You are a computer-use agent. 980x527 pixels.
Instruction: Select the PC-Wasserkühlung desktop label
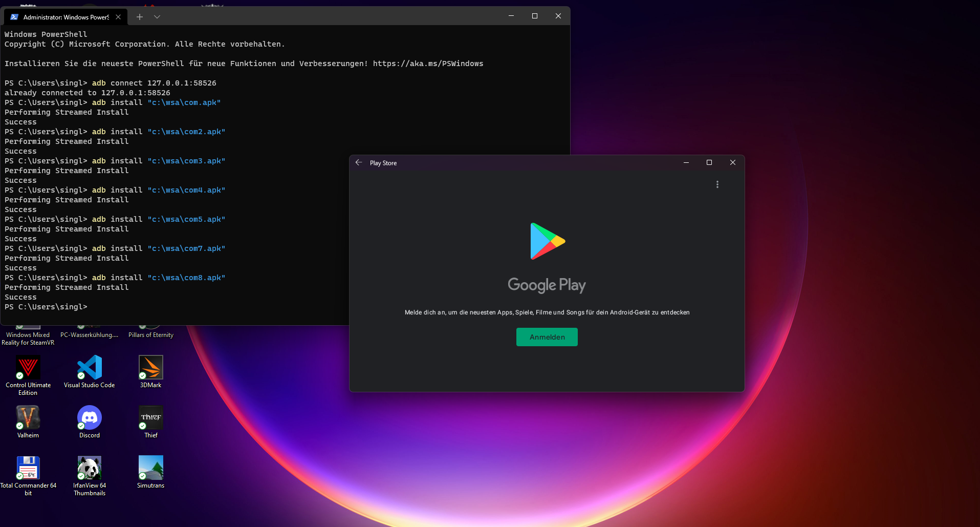[90, 335]
